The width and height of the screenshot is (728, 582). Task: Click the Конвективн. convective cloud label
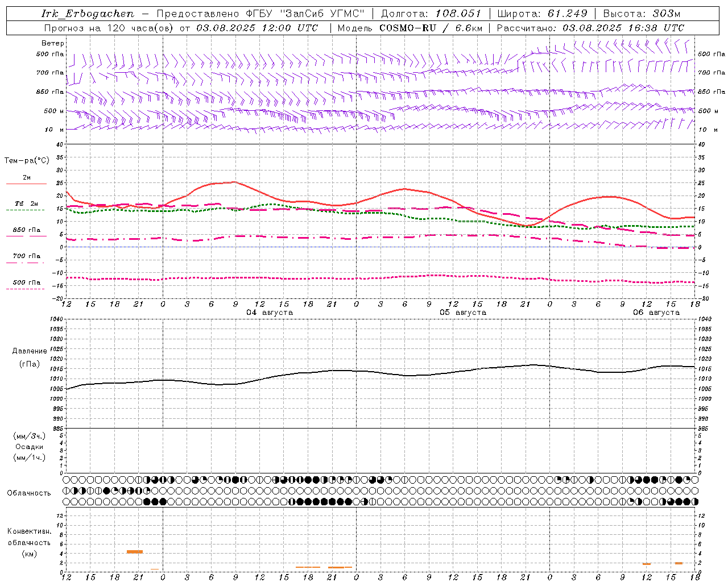(x=29, y=531)
